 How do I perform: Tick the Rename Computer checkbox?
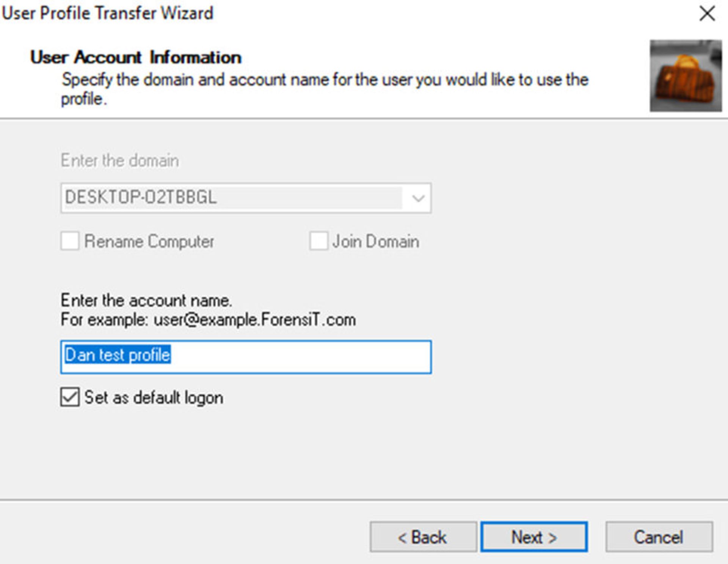pos(70,241)
